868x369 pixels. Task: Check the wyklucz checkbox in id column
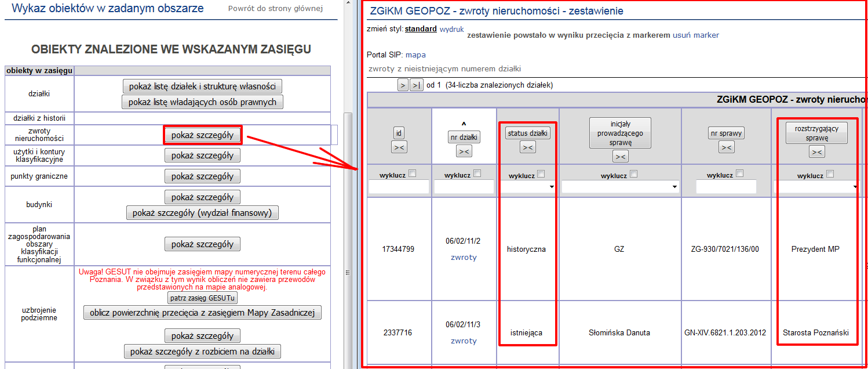pos(413,173)
